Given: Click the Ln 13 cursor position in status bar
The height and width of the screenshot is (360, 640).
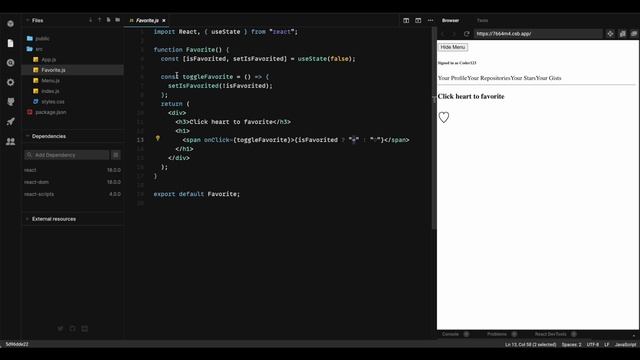Looking at the screenshot, I should click(x=530, y=344).
